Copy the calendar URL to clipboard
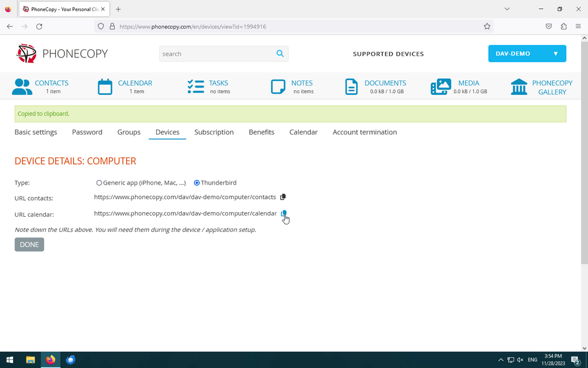This screenshot has width=588, height=368. click(284, 213)
